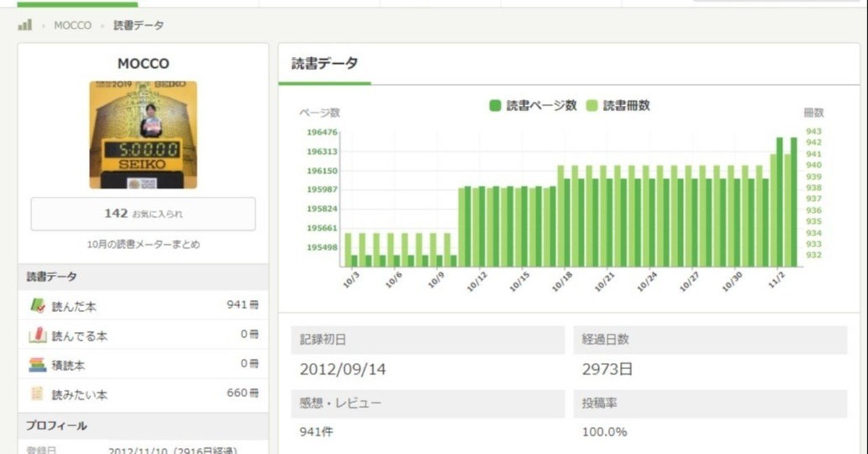The height and width of the screenshot is (454, 868).
Task: Click the 記録初日 label
Action: coord(323,340)
